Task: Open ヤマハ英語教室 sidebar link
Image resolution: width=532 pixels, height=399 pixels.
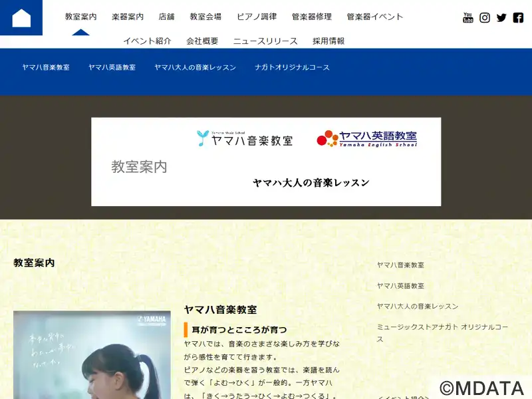Action: [400, 286]
